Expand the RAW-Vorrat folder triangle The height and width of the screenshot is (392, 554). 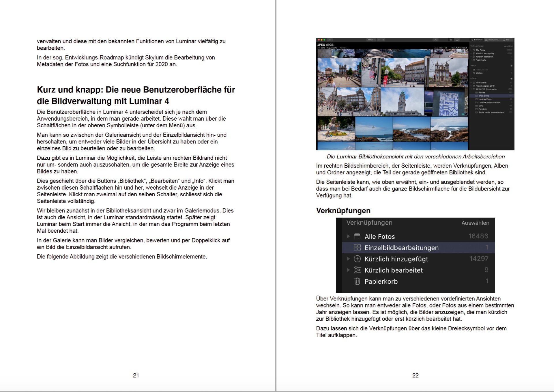(x=471, y=83)
